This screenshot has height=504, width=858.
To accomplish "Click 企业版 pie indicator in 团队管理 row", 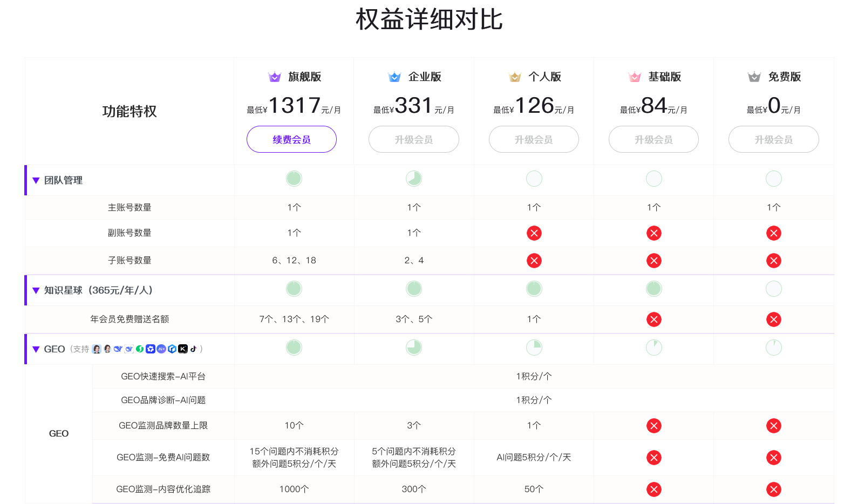I will (x=414, y=179).
